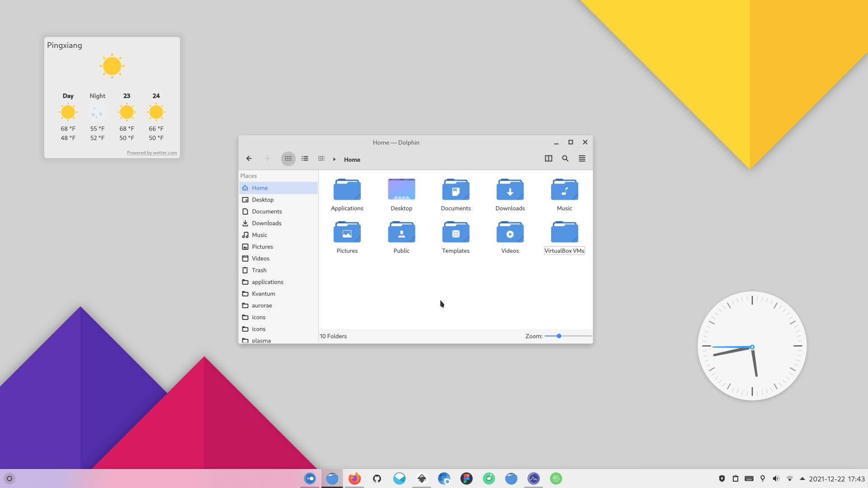
Task: Switch Dolphin to Icons view mode
Action: pyautogui.click(x=288, y=159)
